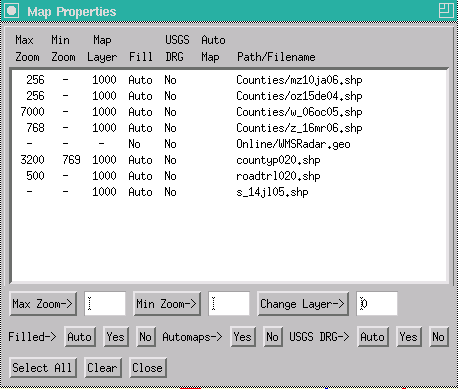Set USGS DRG to Auto
The height and width of the screenshot is (389, 458).
point(373,337)
